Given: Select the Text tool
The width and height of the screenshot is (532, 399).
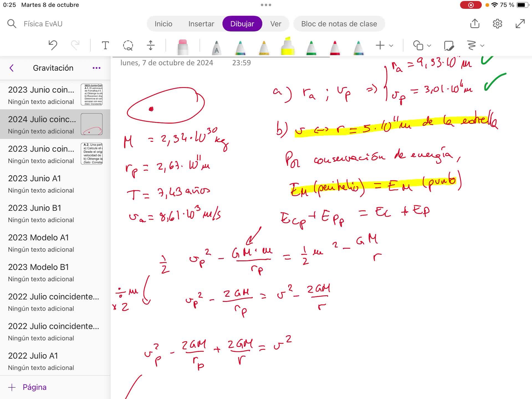Looking at the screenshot, I should pyautogui.click(x=105, y=45).
